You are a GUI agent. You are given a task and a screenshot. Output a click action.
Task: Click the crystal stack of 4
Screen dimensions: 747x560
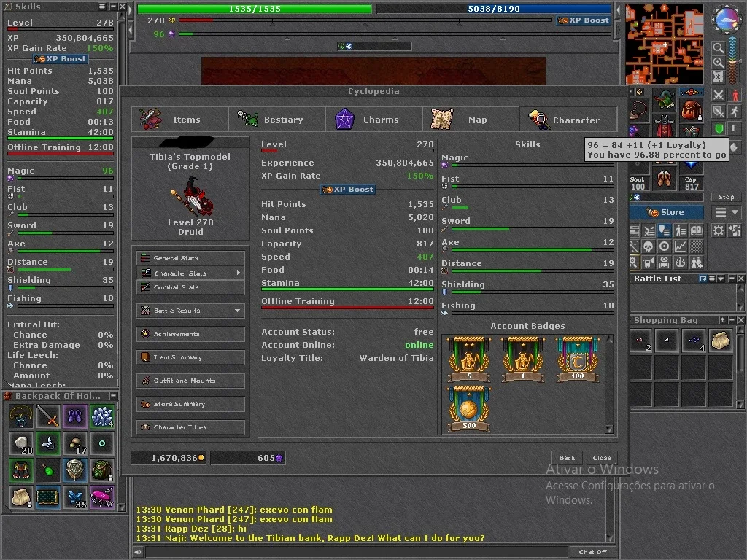pyautogui.click(x=102, y=416)
